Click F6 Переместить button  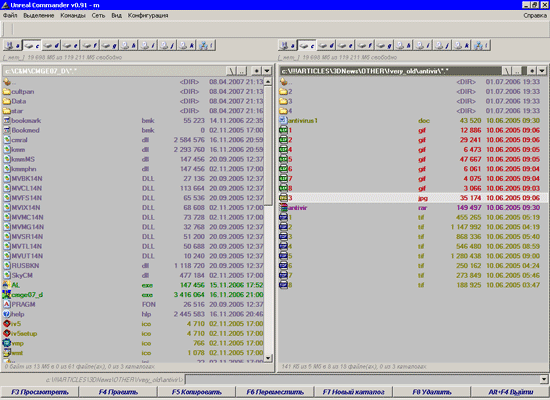click(x=275, y=392)
